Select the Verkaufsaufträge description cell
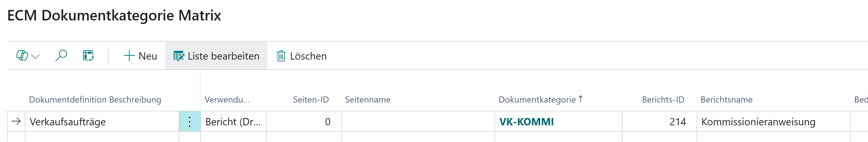The width and height of the screenshot is (868, 142). (101, 122)
